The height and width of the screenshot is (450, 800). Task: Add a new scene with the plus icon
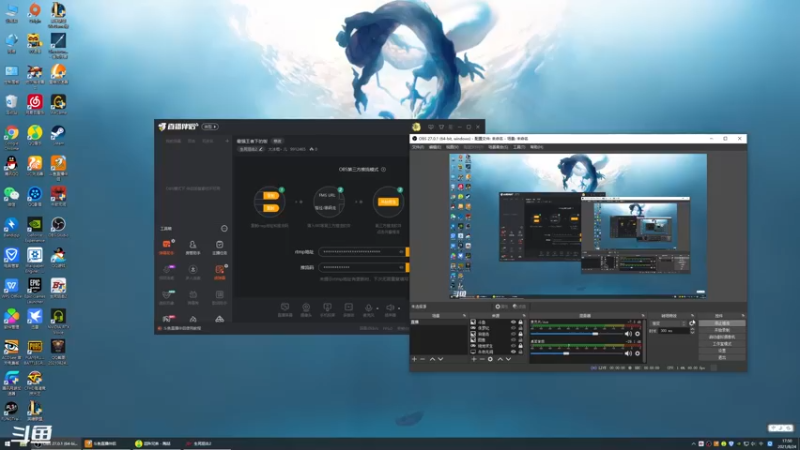click(414, 359)
